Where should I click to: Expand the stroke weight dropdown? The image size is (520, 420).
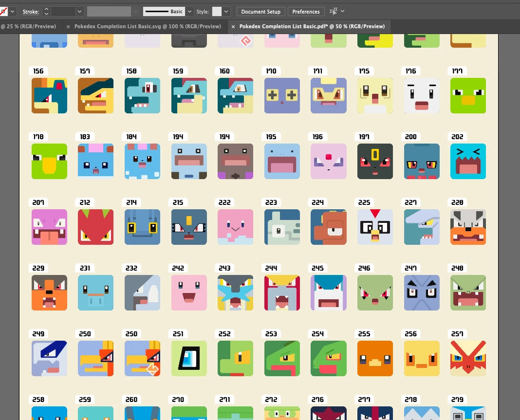point(79,12)
